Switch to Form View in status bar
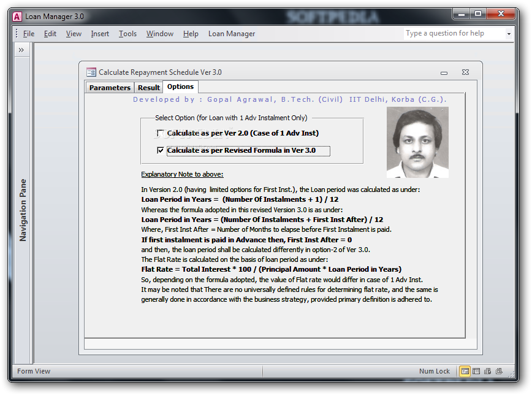The width and height of the screenshot is (532, 395). click(465, 371)
